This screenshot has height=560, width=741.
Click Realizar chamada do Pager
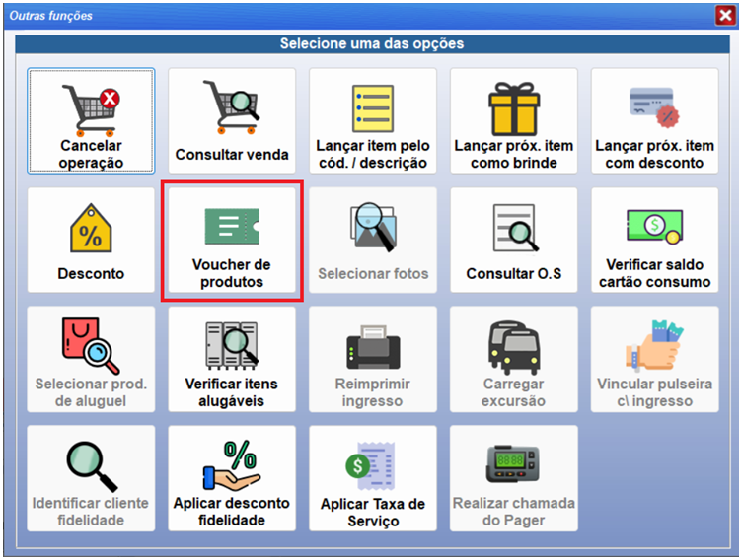click(x=513, y=478)
